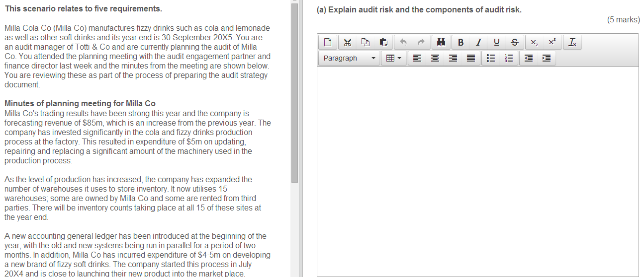The image size is (644, 277).
Task: Toggle italic formatting
Action: click(479, 43)
